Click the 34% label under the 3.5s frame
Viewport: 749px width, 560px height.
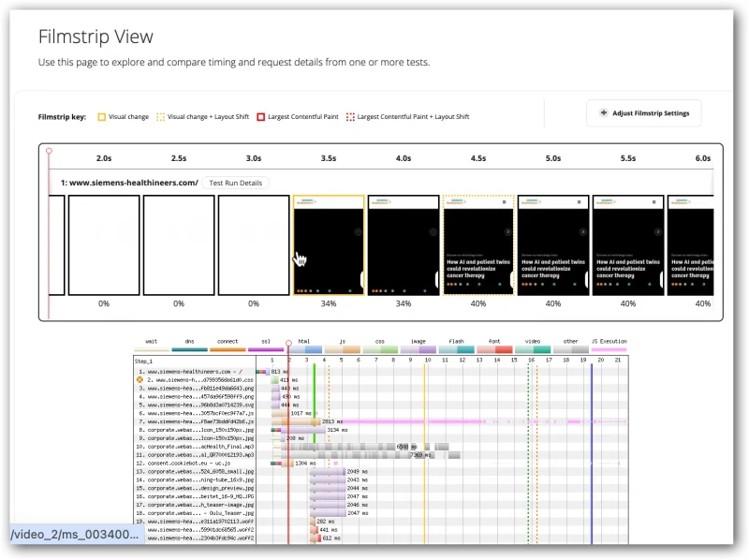[x=329, y=303]
